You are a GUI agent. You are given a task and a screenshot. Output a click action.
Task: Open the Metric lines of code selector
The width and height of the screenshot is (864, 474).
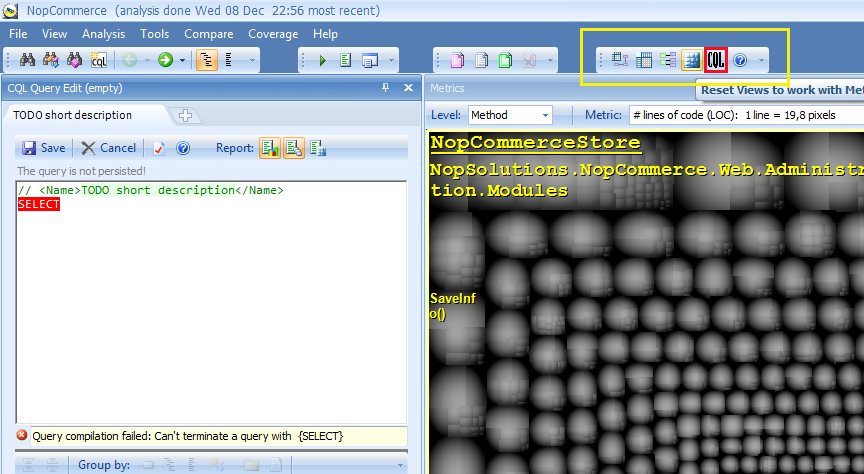tap(747, 115)
